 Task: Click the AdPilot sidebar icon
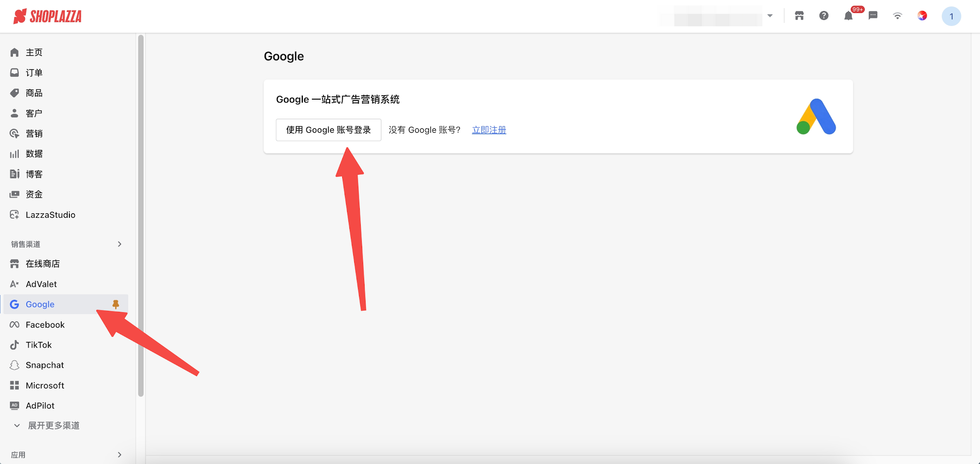14,406
